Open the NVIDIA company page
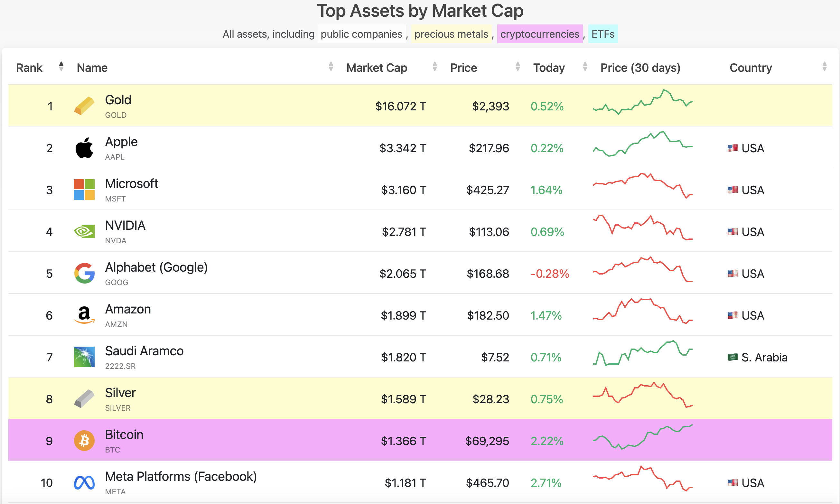Screen dimensions: 840x504 [x=125, y=225]
